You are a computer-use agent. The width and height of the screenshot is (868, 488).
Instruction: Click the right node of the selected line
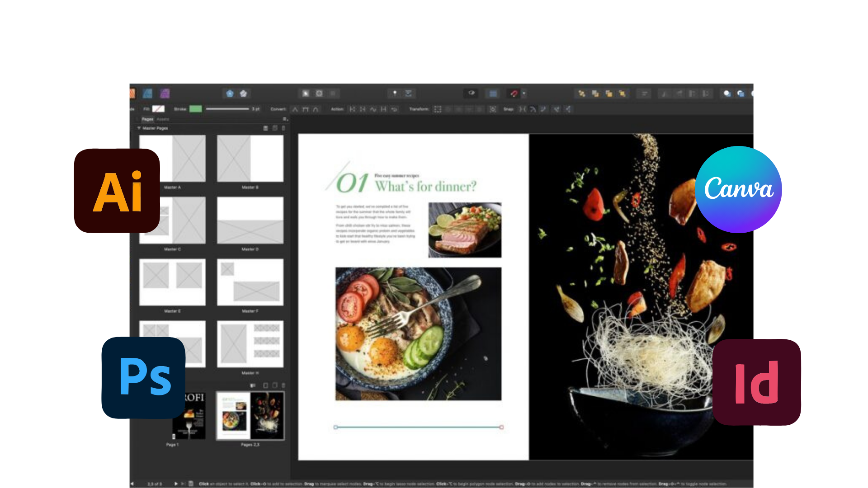501,427
